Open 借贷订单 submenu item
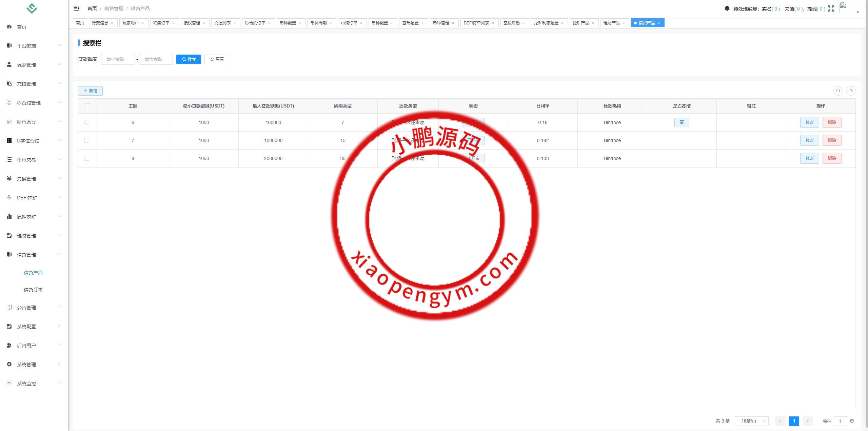The image size is (868, 431). click(33, 290)
